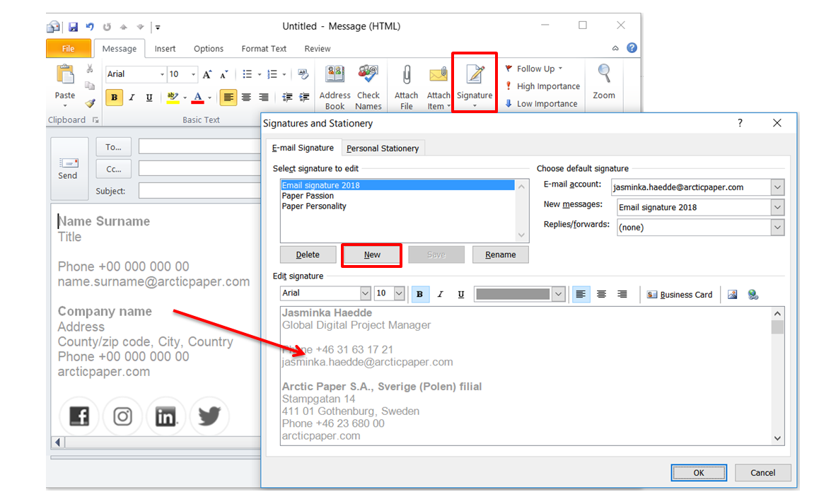Open the E-mail account dropdown
831x504 pixels.
click(x=777, y=187)
